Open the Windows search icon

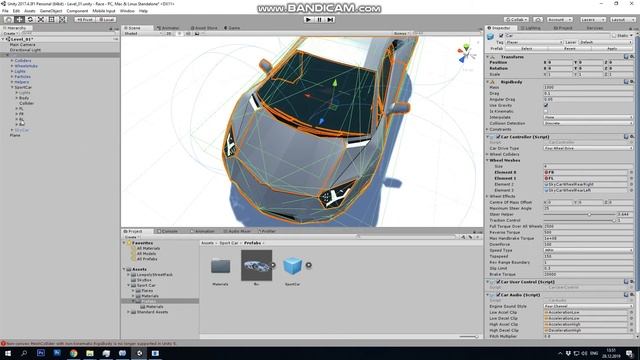[24, 353]
